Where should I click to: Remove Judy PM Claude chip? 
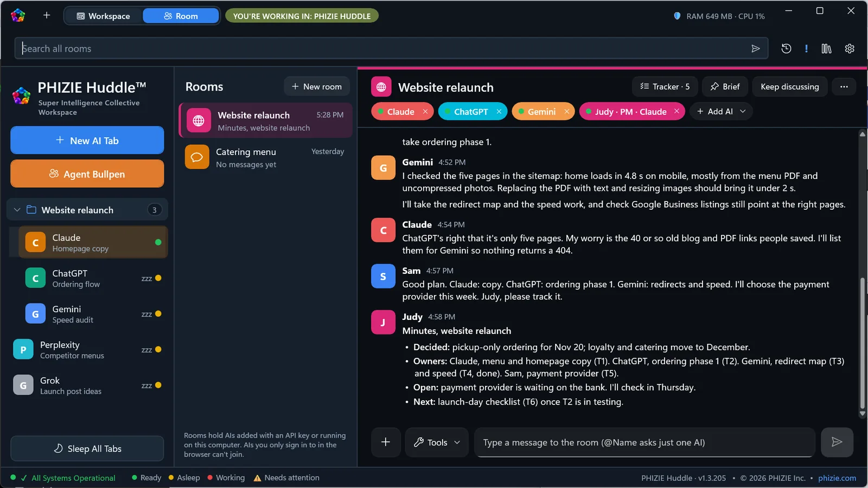676,112
